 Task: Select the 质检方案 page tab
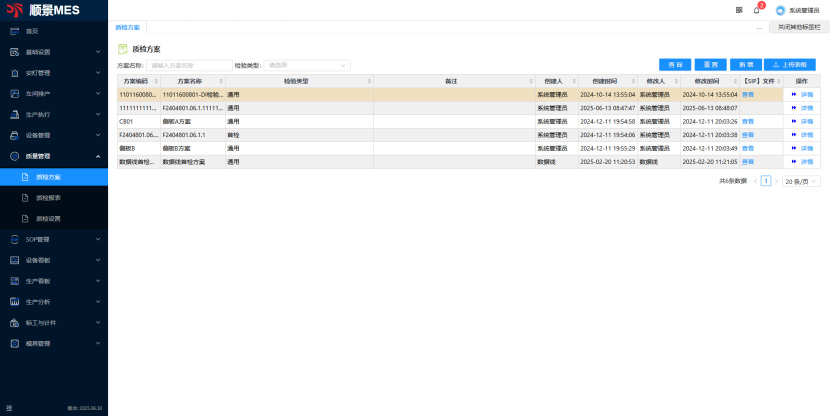[127, 27]
